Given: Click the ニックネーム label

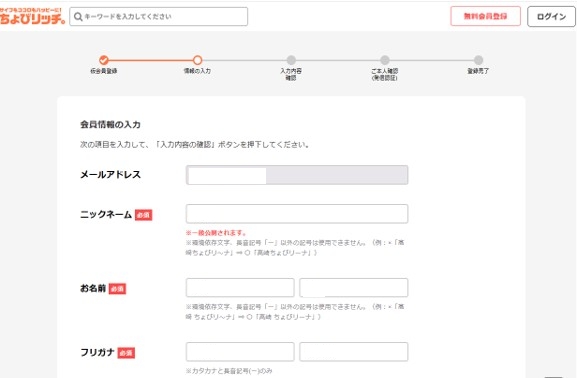Looking at the screenshot, I should pyautogui.click(x=106, y=214).
